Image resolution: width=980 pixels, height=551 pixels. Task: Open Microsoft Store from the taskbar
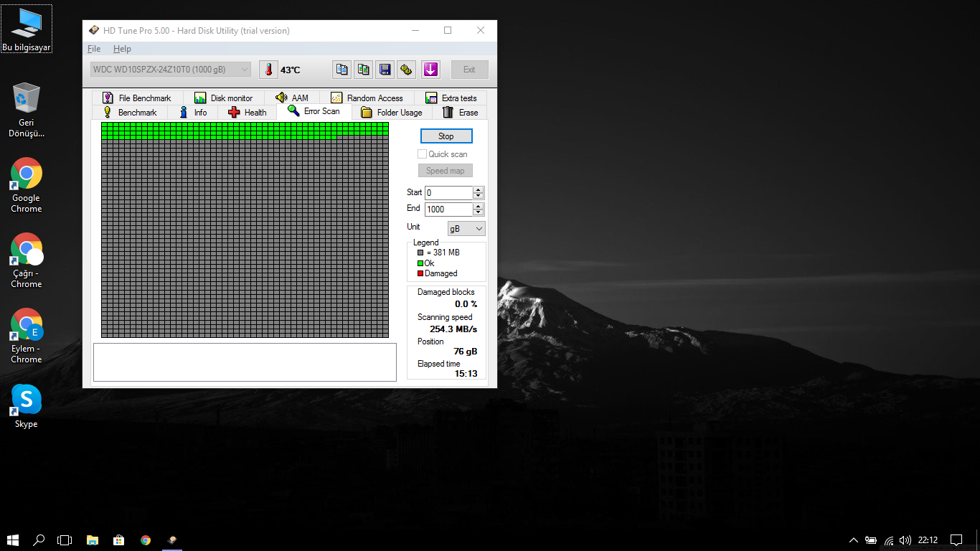[x=119, y=540]
